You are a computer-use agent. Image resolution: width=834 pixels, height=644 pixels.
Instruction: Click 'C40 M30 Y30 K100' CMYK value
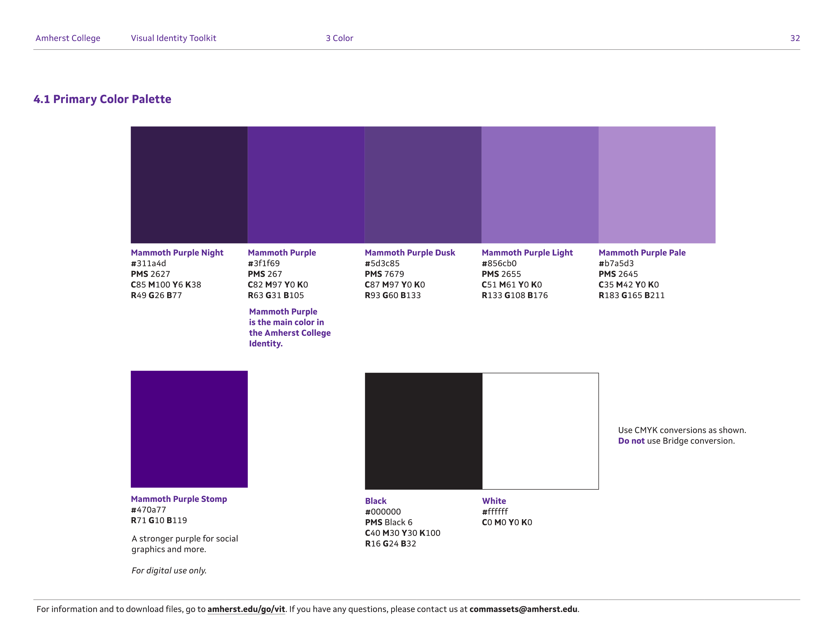tap(403, 533)
